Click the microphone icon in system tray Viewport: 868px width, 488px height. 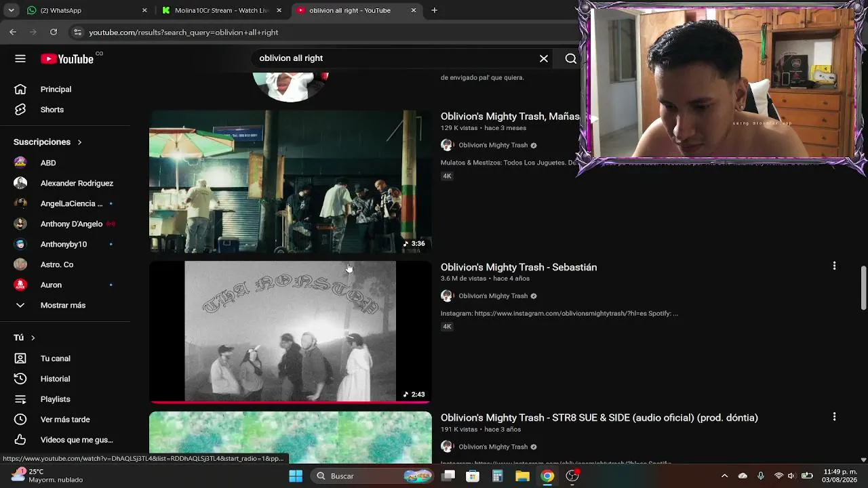(x=761, y=476)
